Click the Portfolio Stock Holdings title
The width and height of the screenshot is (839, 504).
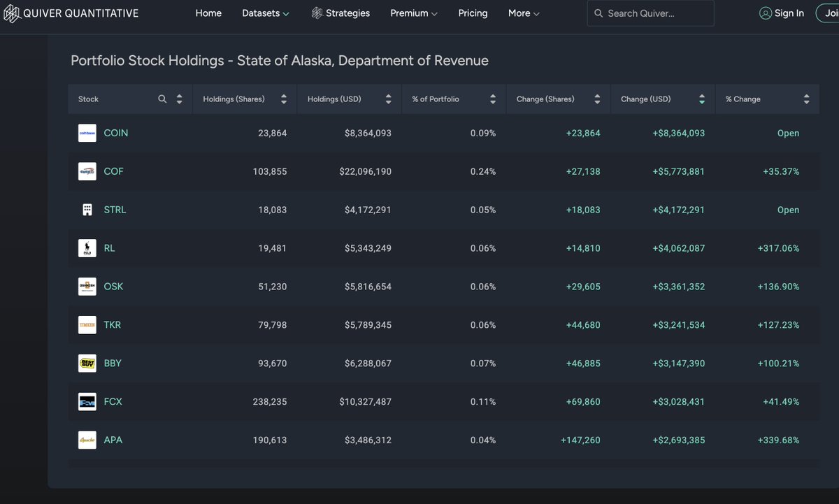pos(280,61)
